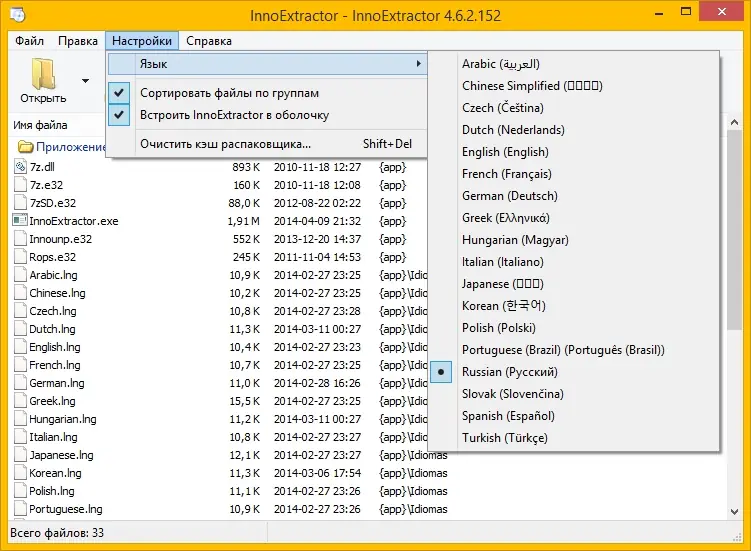Click the InnoExtractor app icon in title bar
This screenshot has width=751, height=551.
[18, 15]
